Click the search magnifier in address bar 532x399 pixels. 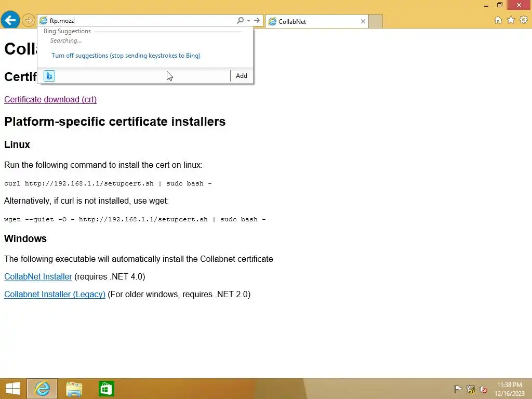[240, 21]
